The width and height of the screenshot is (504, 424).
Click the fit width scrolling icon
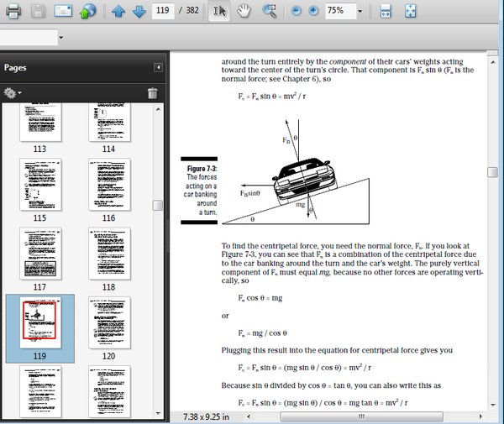[386, 12]
